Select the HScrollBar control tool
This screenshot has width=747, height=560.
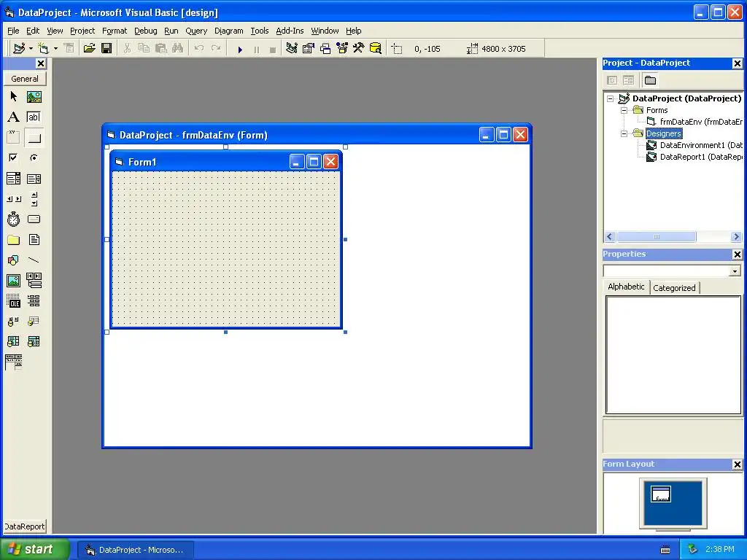point(13,199)
